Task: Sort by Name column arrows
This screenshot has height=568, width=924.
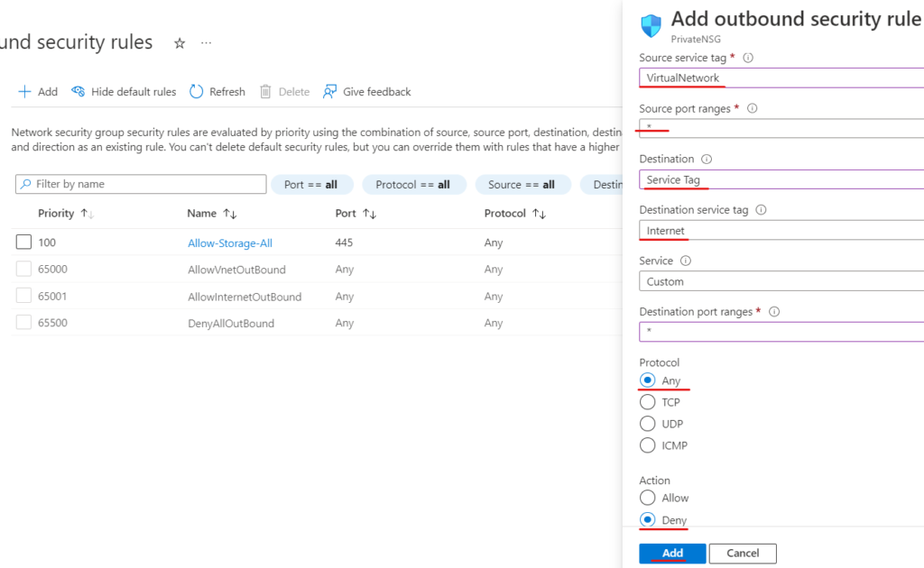Action: [x=230, y=214]
